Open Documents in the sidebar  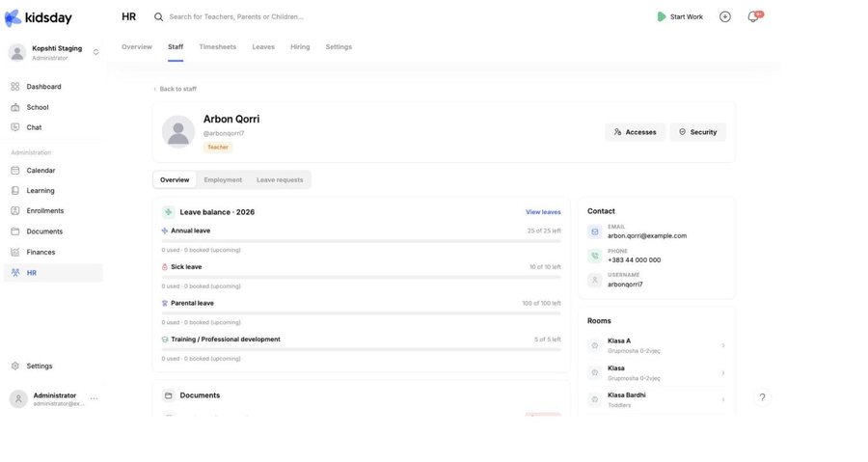point(44,231)
